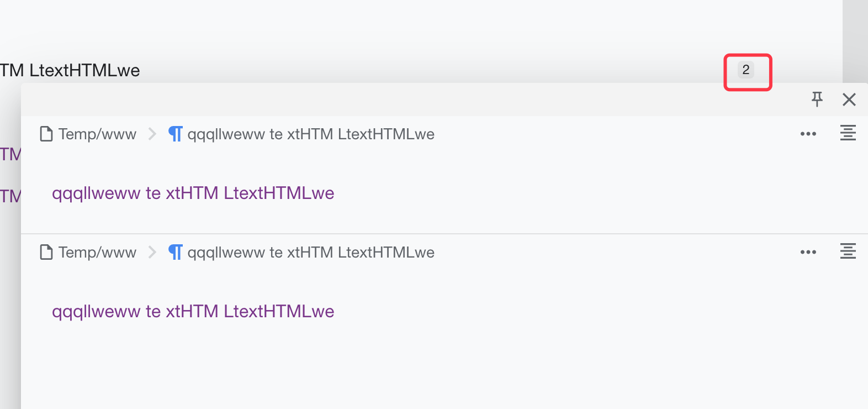Click the document icon in the first reference breadcrumb
This screenshot has width=868, height=409.
coord(46,134)
